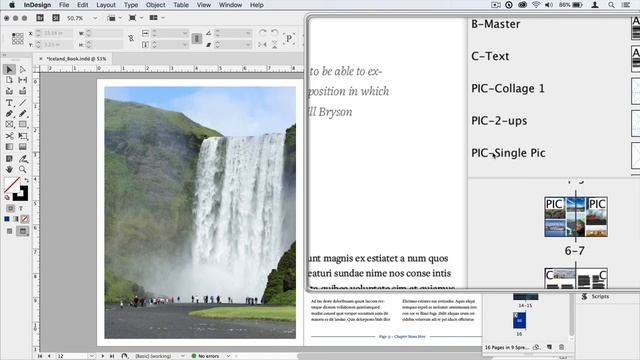Select the Note tool

(9, 158)
